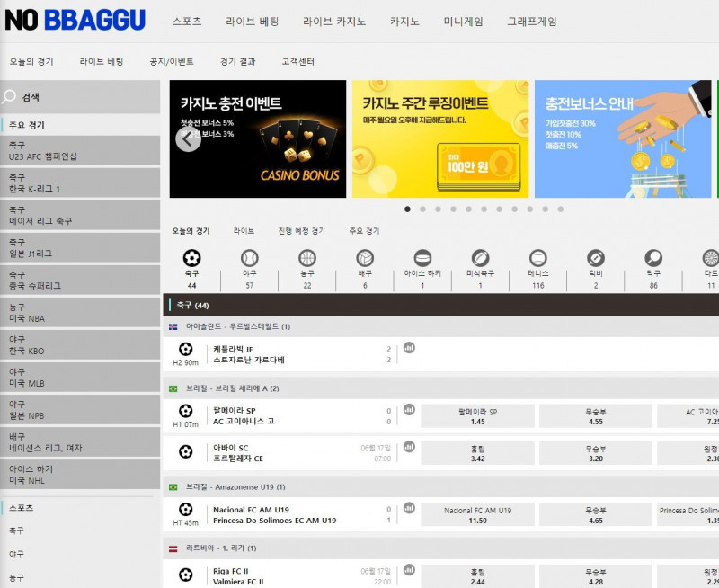Open the 카지노 주간 루징이벤트 banner
The height and width of the screenshot is (588, 719).
point(439,139)
